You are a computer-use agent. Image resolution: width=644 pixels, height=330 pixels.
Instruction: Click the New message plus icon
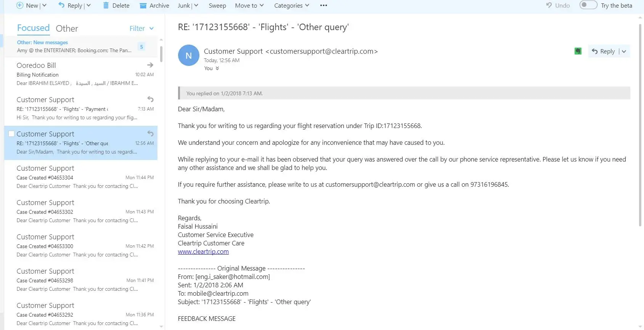[20, 5]
